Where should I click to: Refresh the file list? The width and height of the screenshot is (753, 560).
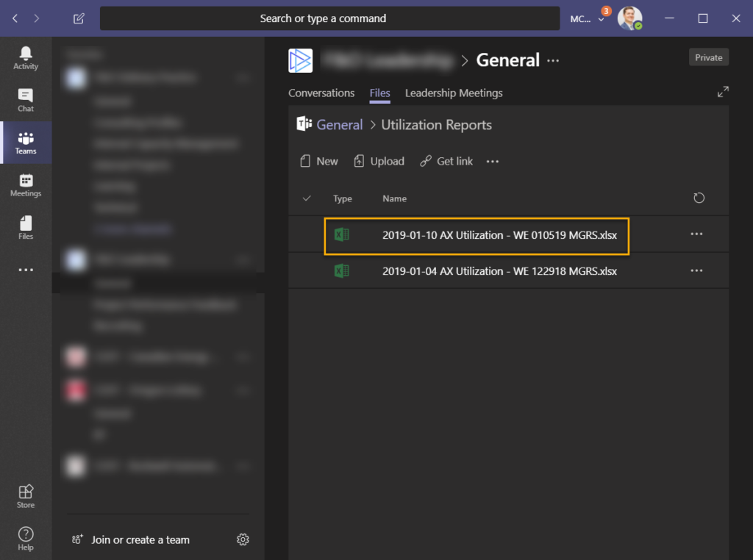[699, 198]
